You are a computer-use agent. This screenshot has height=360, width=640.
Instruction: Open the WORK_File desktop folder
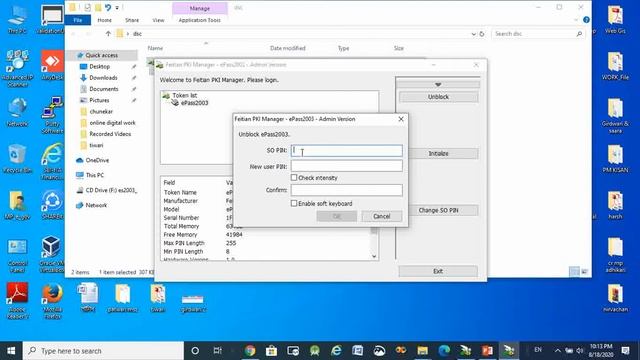click(615, 66)
